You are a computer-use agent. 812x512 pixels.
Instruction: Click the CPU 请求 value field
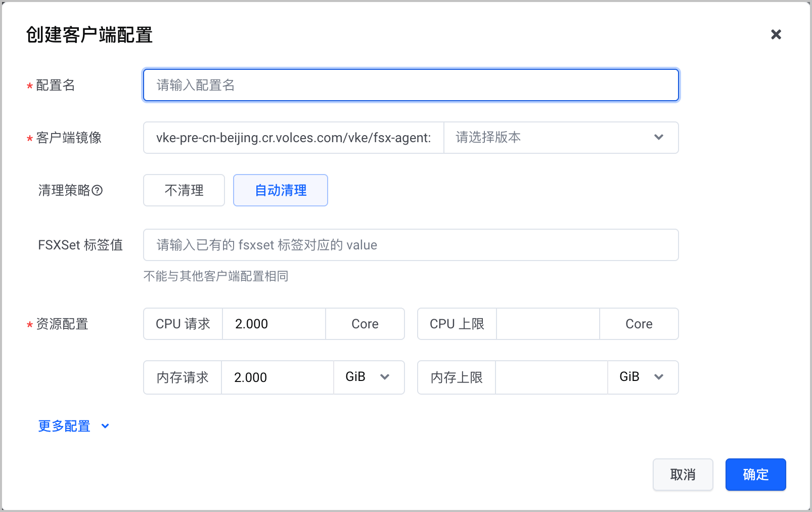274,324
